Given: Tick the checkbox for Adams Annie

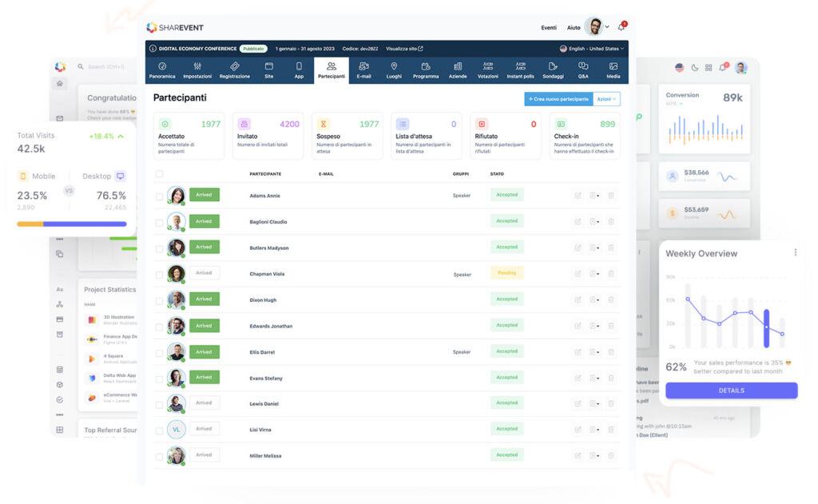Looking at the screenshot, I should (160, 196).
